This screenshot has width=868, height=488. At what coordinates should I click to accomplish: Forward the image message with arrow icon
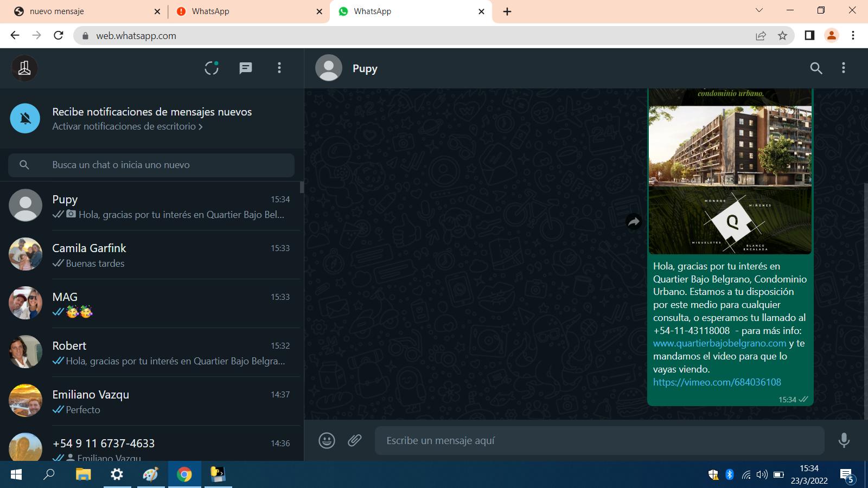(633, 221)
